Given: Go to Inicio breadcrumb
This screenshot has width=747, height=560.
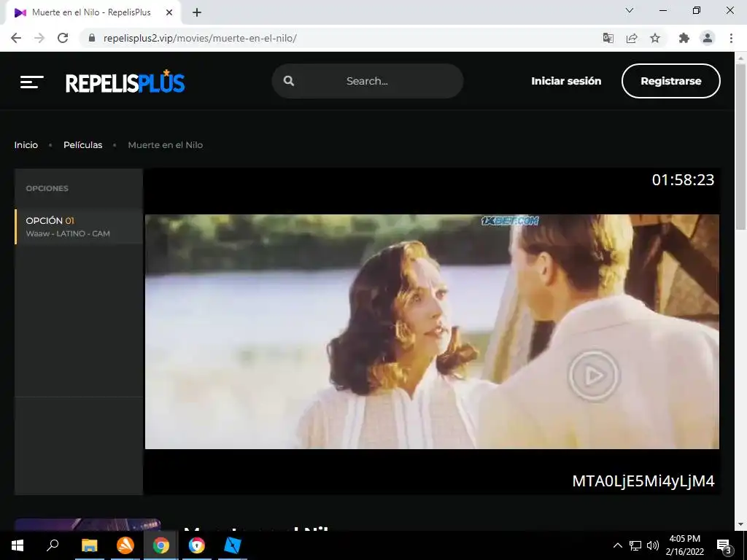Looking at the screenshot, I should click(26, 145).
